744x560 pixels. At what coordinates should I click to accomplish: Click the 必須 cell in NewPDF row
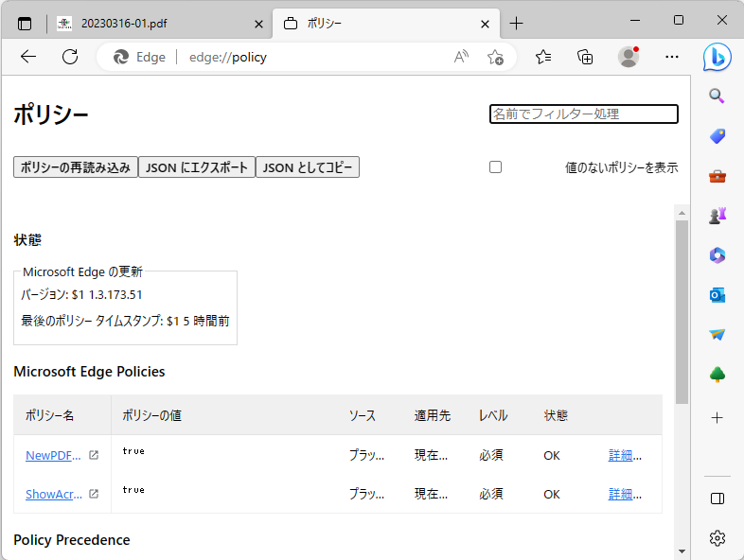click(x=491, y=456)
